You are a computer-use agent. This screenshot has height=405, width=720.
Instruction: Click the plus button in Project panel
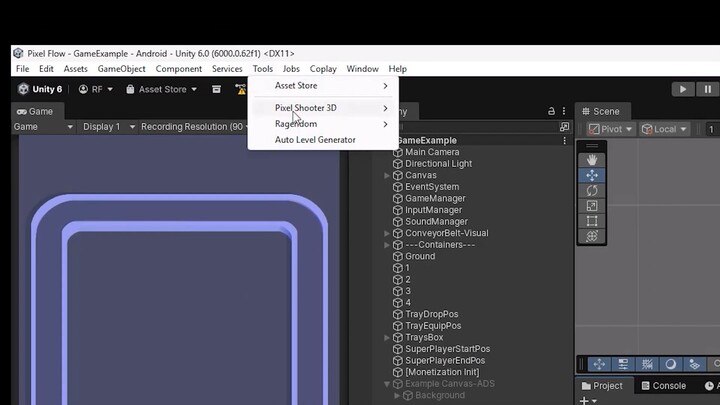click(584, 401)
